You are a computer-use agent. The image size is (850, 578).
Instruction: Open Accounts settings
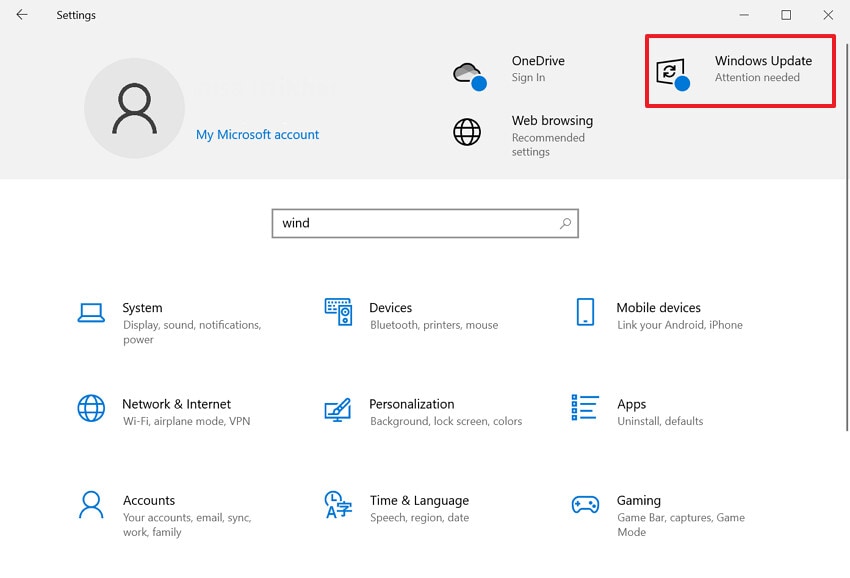point(150,510)
